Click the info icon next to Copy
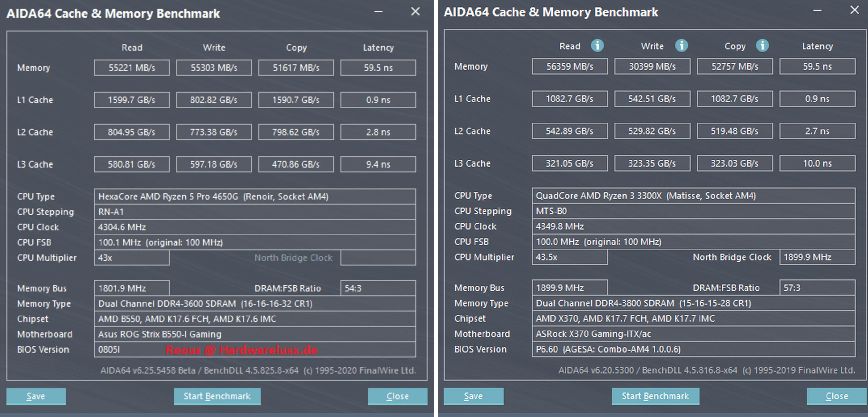The image size is (868, 417). pyautogui.click(x=762, y=46)
